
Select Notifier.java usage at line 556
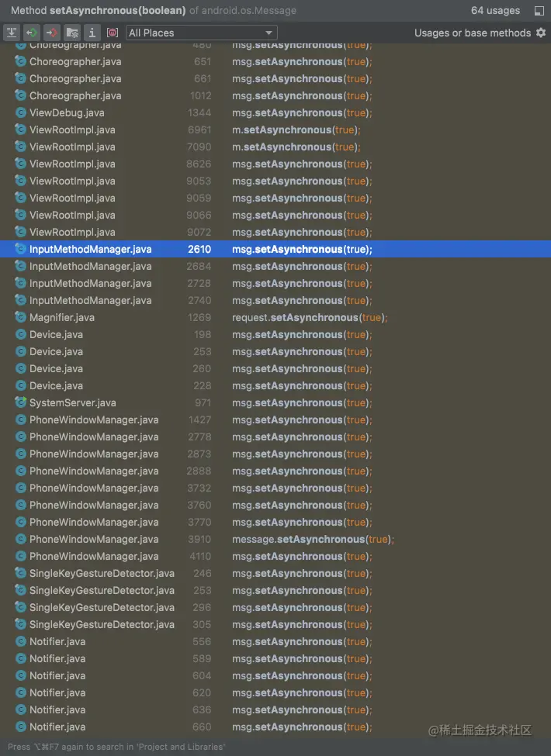click(x=275, y=642)
